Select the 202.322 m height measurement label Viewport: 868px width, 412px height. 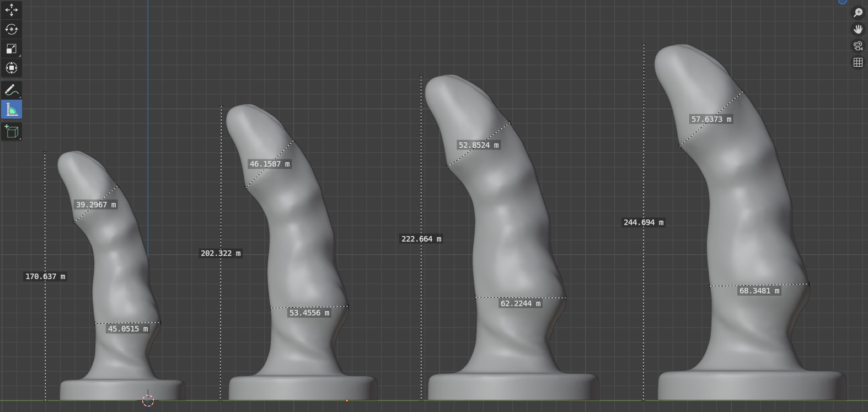pyautogui.click(x=221, y=253)
